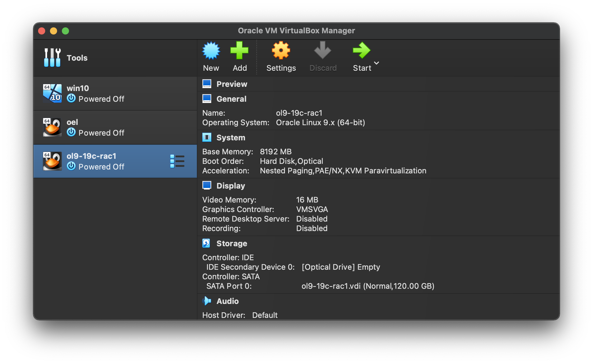Screen dimensions: 593x364
Task: Click the Add toolbar label
Action: (240, 68)
